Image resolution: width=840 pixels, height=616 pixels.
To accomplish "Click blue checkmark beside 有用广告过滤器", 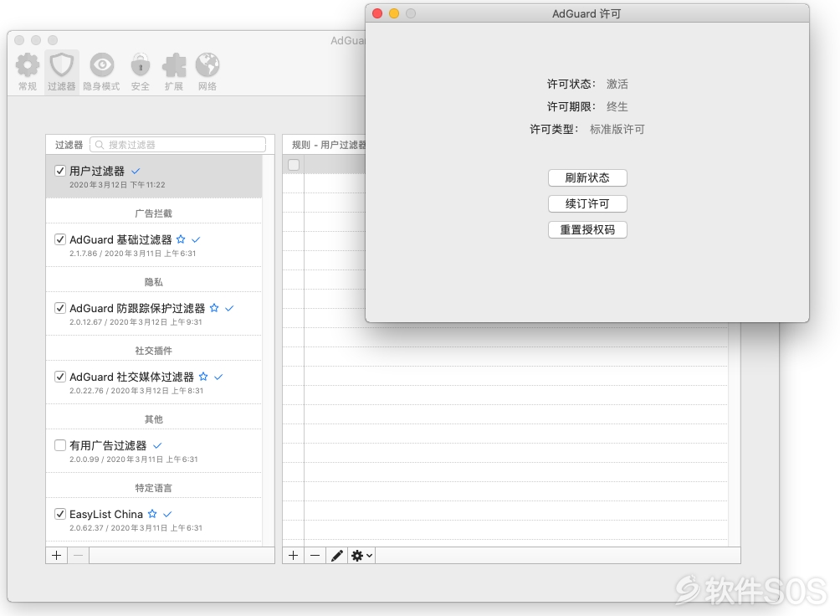I will point(157,445).
